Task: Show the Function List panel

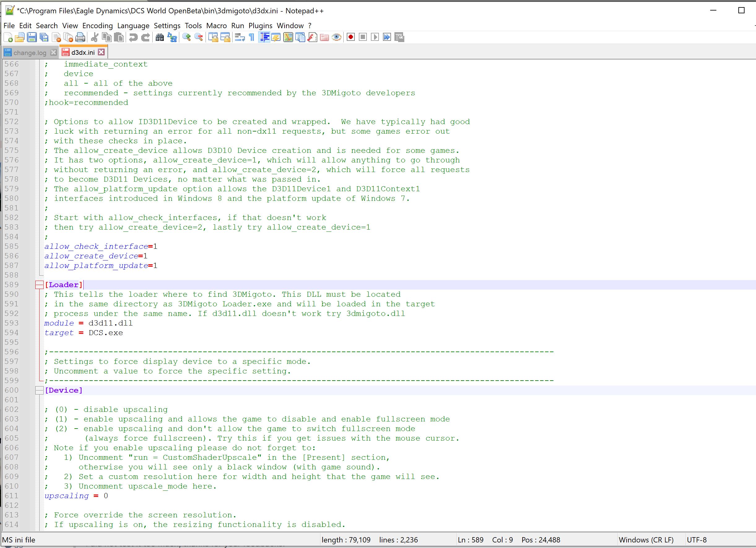Action: click(x=312, y=37)
